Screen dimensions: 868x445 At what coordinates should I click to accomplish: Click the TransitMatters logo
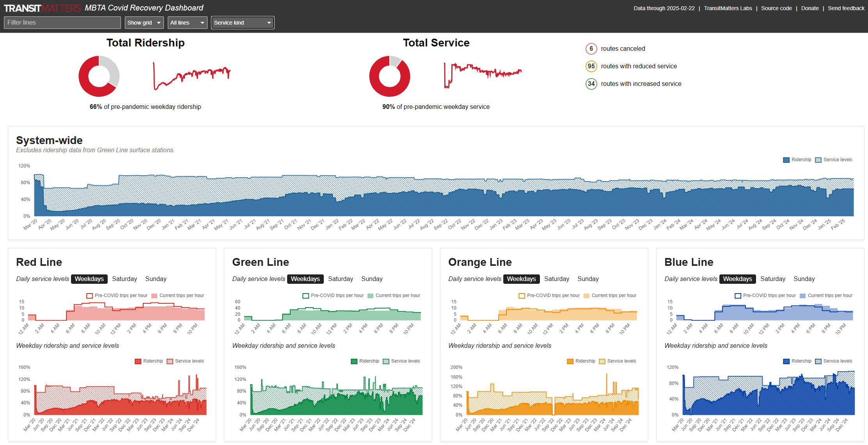click(x=42, y=8)
